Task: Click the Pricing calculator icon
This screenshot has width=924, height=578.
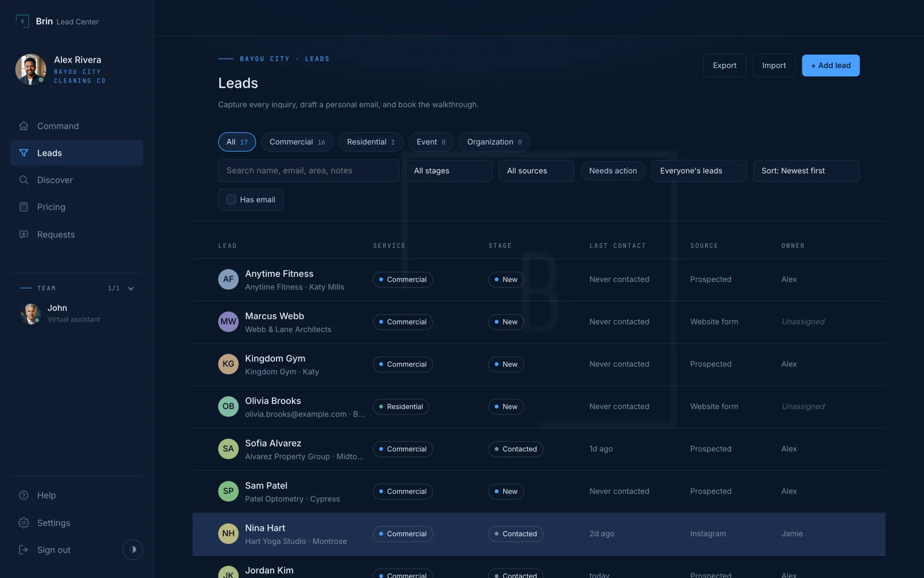Action: [x=24, y=207]
